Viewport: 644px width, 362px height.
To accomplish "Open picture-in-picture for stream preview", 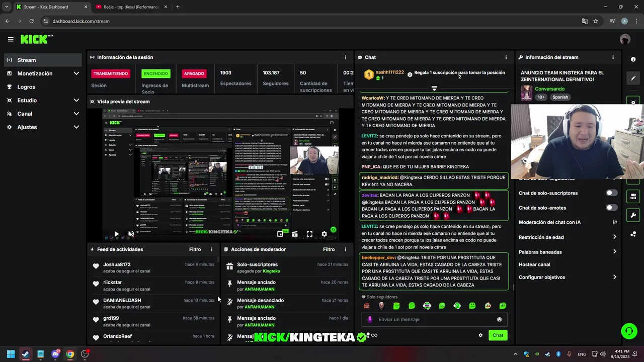I will [280, 234].
